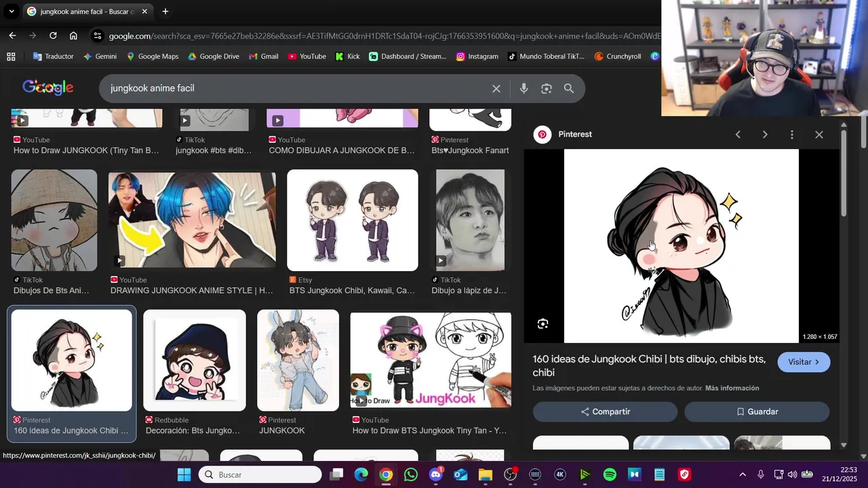Search by image with Google Lens icon
Viewport: 868px width, 488px height.
(x=547, y=89)
